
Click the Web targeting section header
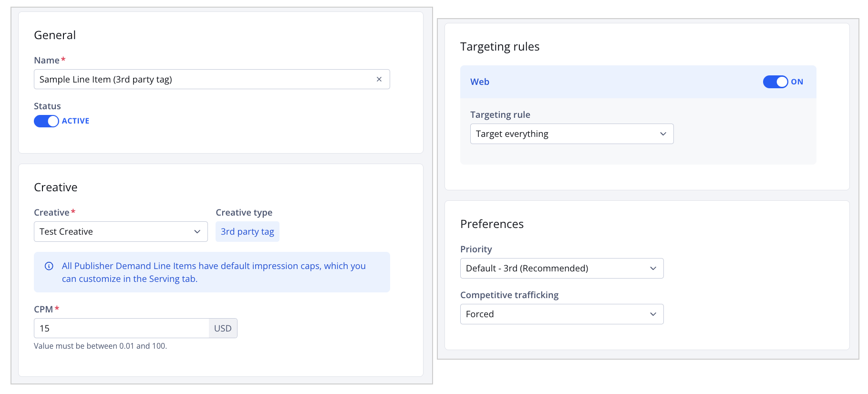tap(638, 82)
